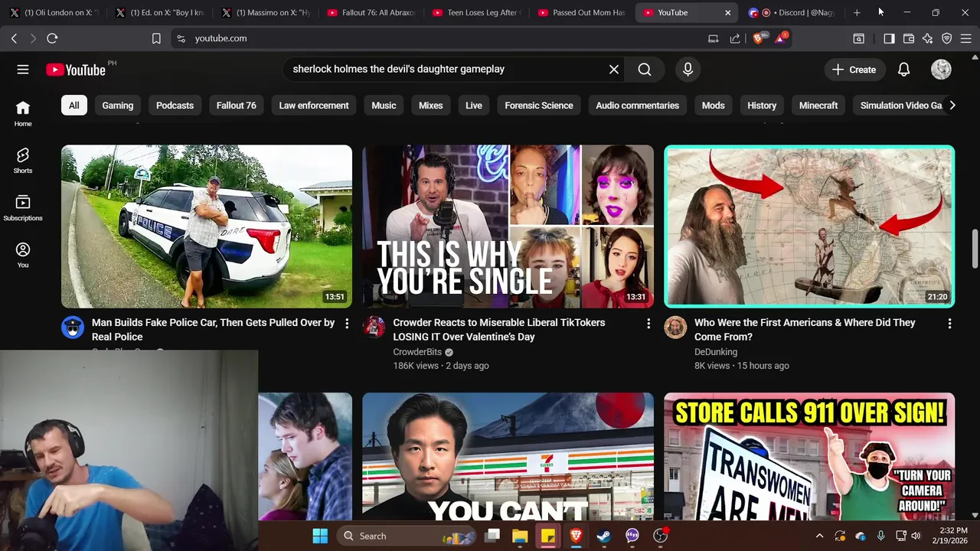This screenshot has height=551, width=980.
Task: Open Steam from the taskbar
Action: coord(604,536)
